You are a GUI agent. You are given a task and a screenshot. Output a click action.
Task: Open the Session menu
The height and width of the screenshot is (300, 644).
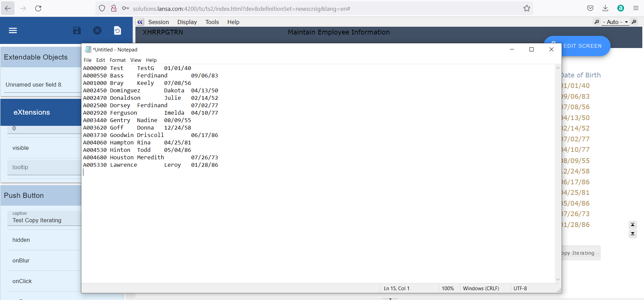pos(158,22)
